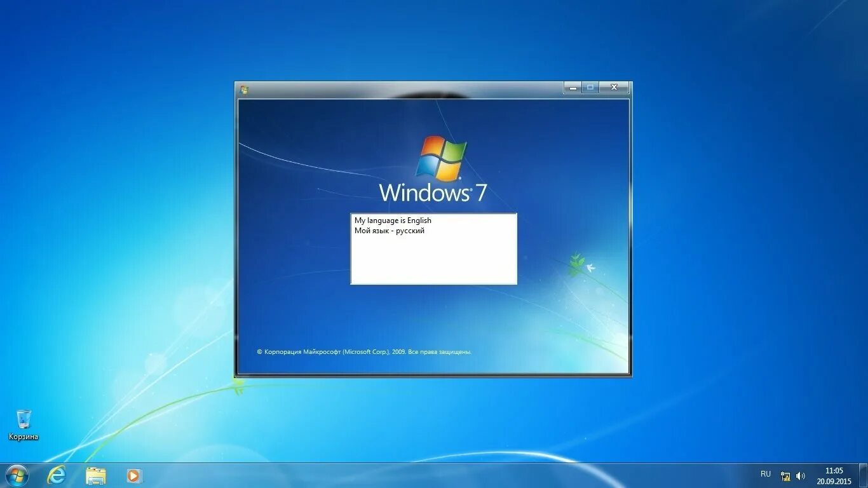Open the Windows Start menu orb
This screenshot has height=488, width=868.
(17, 475)
